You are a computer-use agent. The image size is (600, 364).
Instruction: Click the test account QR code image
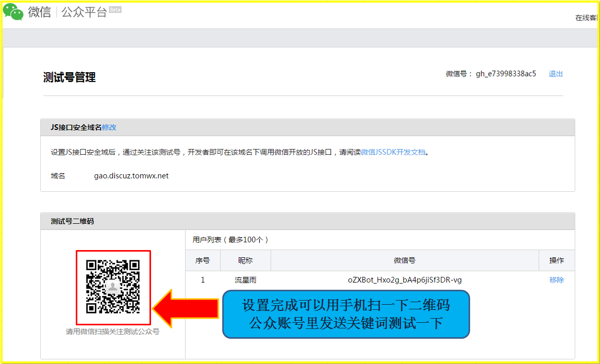click(113, 287)
